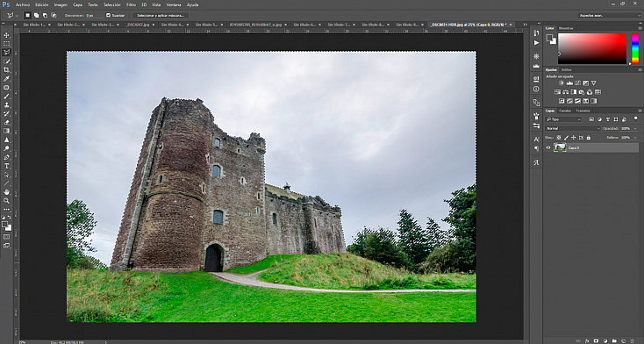Select the Zoom tool
The height and width of the screenshot is (344, 644).
(x=6, y=201)
